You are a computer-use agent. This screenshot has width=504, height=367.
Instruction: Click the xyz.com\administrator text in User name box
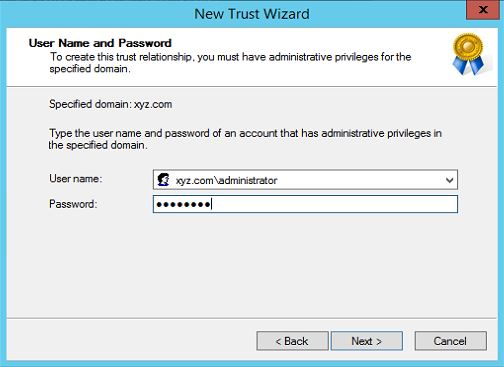click(x=226, y=180)
